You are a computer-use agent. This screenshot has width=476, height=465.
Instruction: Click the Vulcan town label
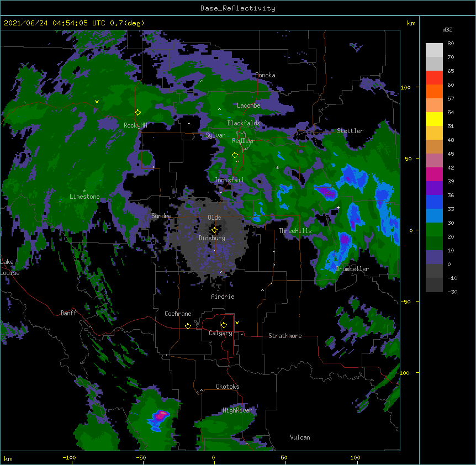(300, 437)
